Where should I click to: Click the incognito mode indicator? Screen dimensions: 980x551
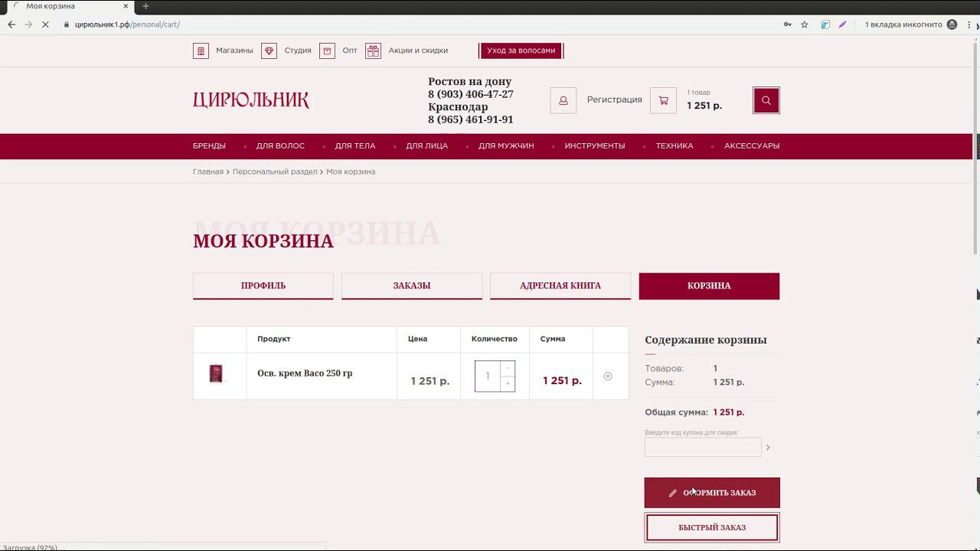point(911,24)
